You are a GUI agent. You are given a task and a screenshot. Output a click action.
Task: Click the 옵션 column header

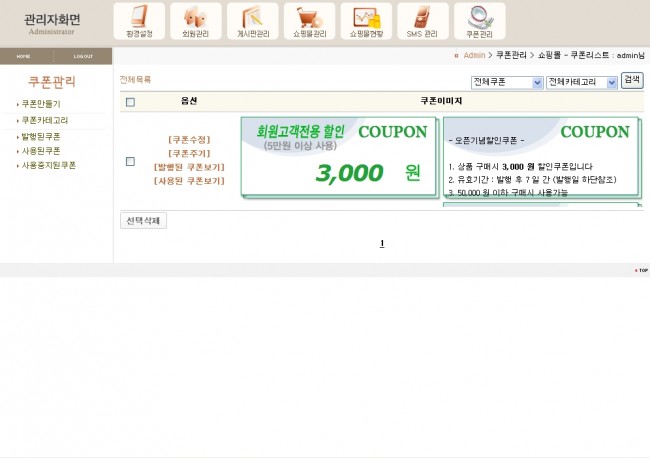tap(189, 101)
